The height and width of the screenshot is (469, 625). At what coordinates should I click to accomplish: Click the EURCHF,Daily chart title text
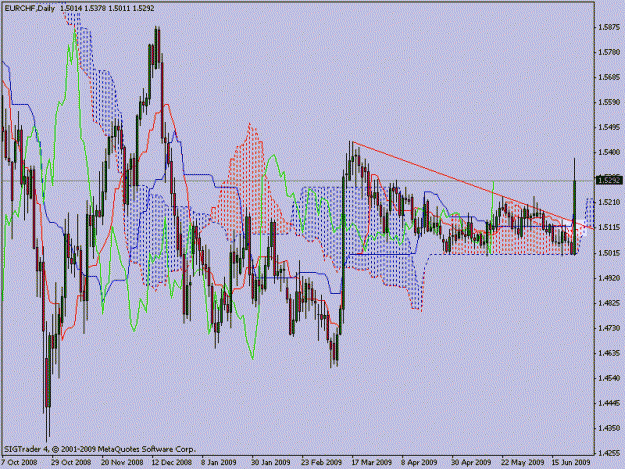29,8
